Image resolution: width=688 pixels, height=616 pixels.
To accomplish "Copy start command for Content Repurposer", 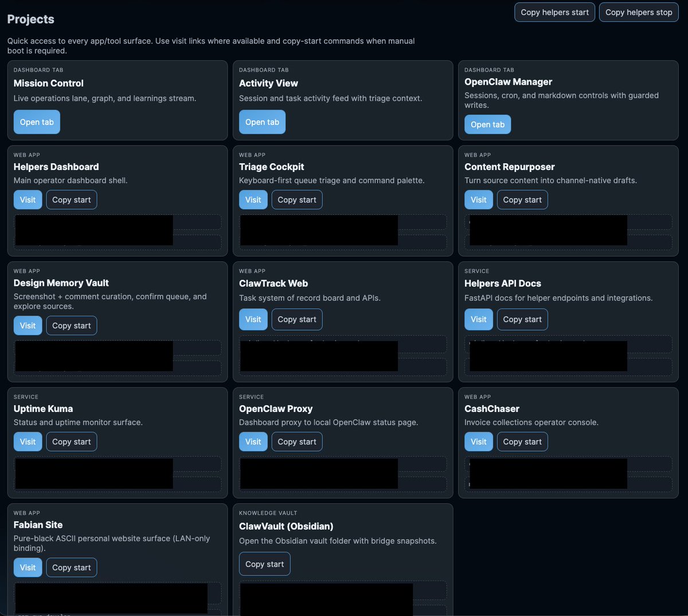I will [x=522, y=200].
